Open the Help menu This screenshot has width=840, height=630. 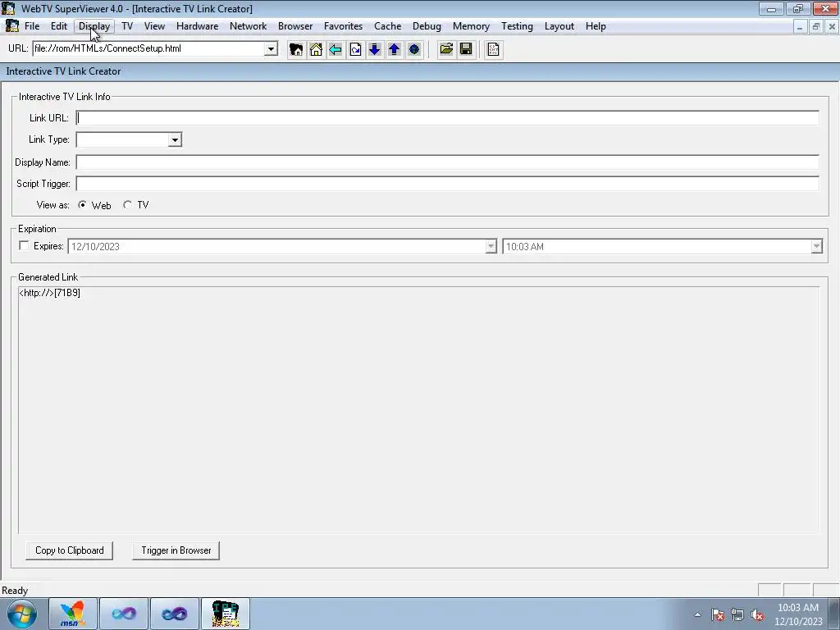596,26
